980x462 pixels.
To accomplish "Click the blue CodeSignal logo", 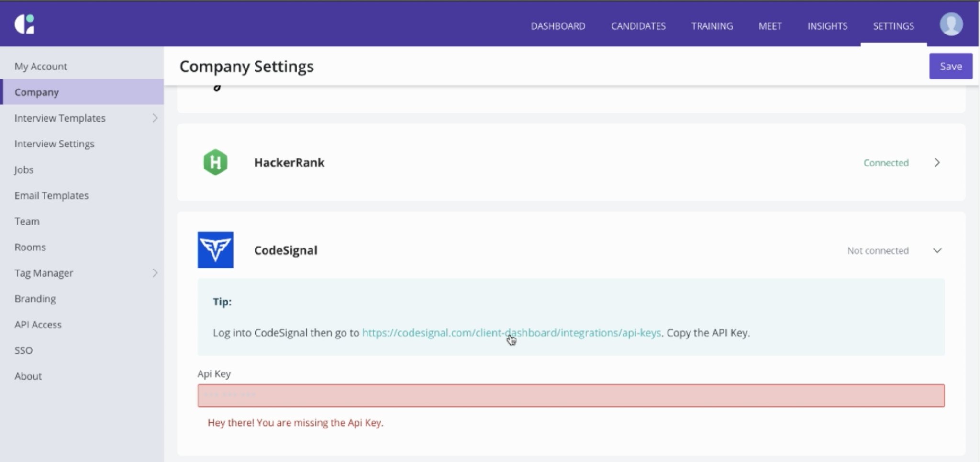I will (215, 250).
